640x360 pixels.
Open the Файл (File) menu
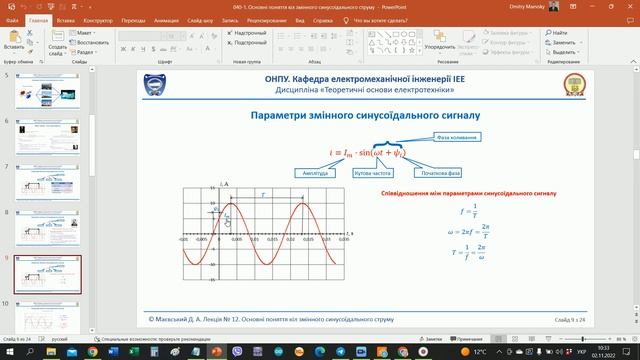[x=12, y=20]
